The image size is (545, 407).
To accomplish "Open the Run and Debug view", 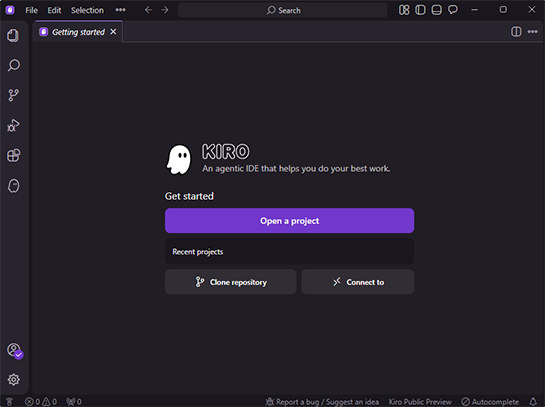I will (x=14, y=125).
